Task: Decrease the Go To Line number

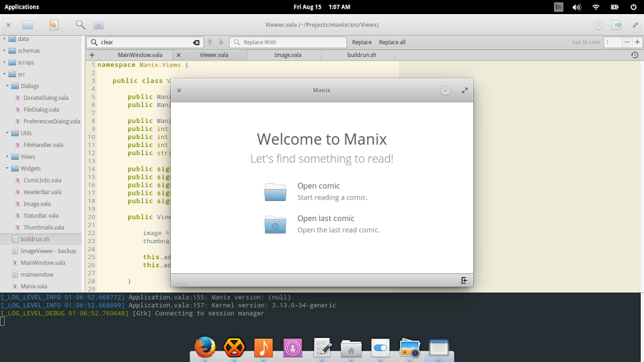Action: point(627,42)
